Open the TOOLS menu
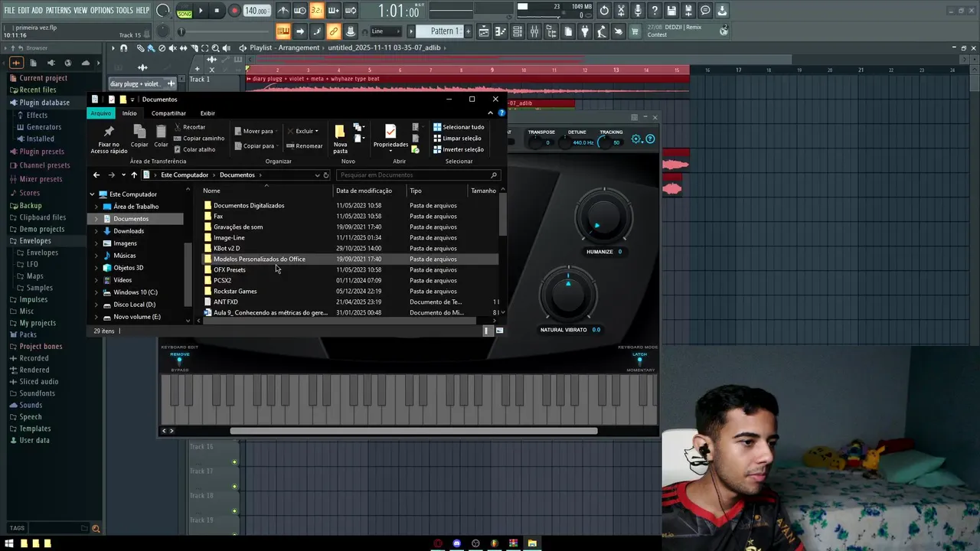This screenshot has height=551, width=980. click(x=124, y=10)
